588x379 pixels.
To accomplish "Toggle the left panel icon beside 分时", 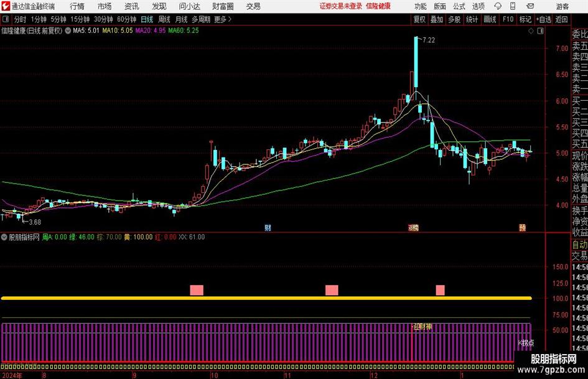I will pos(6,19).
